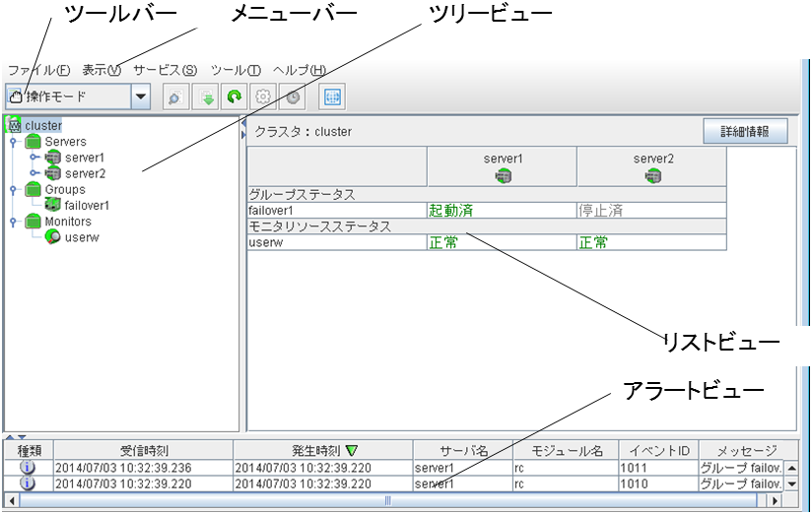Image resolution: width=812 pixels, height=514 pixels.
Task: Select the userw monitor in tree
Action: coord(82,237)
